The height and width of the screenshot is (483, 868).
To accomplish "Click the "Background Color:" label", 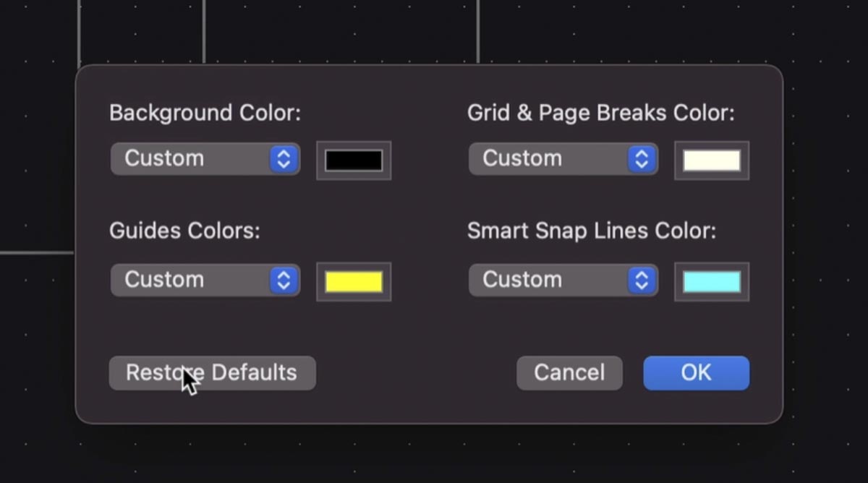I will click(x=205, y=113).
